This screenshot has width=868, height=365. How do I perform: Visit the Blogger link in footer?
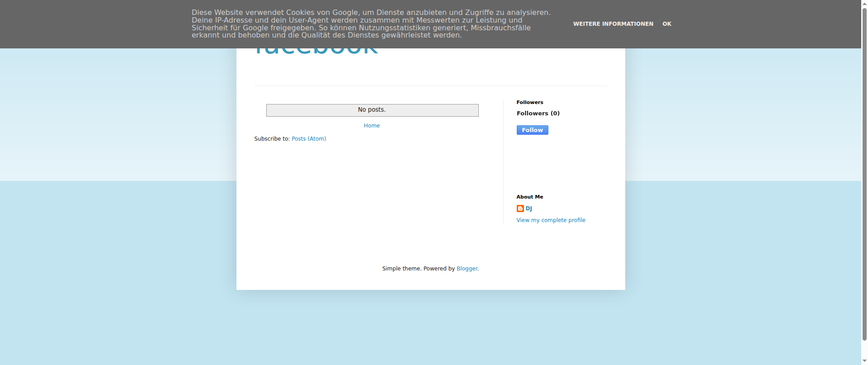click(x=467, y=269)
